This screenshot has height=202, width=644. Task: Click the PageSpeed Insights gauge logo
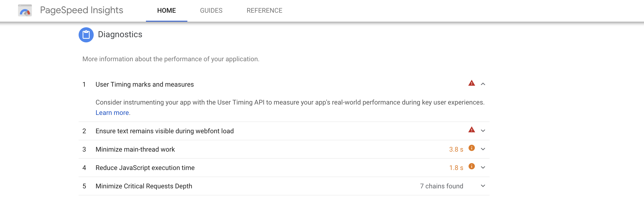[x=25, y=11]
